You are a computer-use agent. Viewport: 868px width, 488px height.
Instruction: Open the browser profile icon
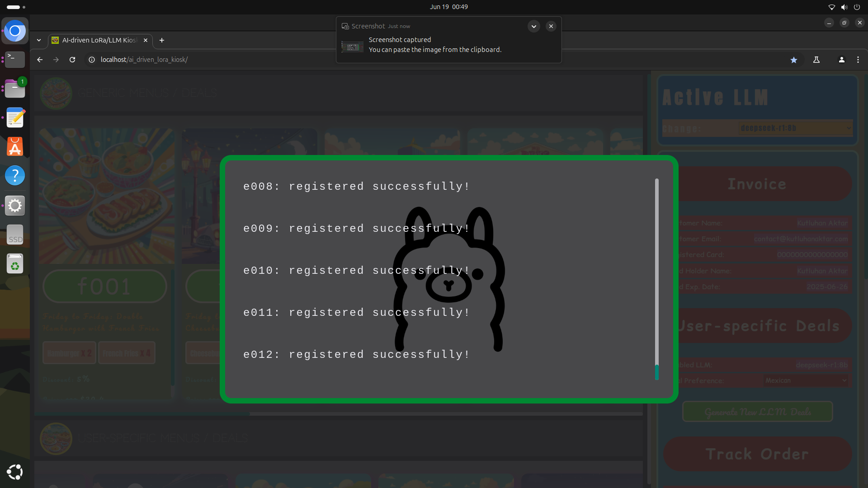point(841,60)
